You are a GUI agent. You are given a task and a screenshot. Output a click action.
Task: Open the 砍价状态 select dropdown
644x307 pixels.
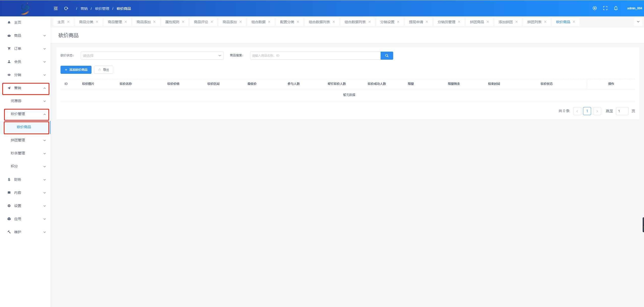click(152, 56)
